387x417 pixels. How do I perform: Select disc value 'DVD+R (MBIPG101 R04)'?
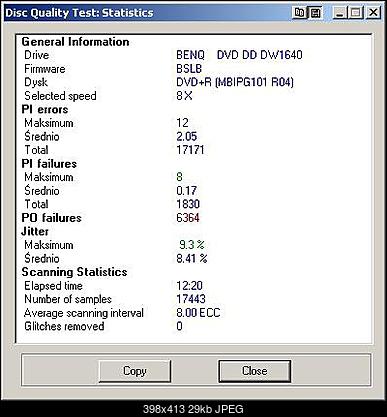[x=235, y=82]
